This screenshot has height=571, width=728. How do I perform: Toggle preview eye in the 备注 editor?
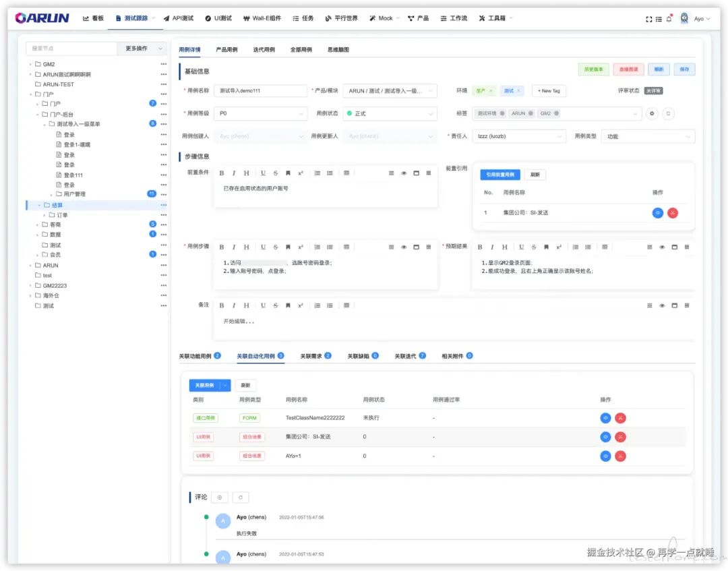[x=662, y=305]
